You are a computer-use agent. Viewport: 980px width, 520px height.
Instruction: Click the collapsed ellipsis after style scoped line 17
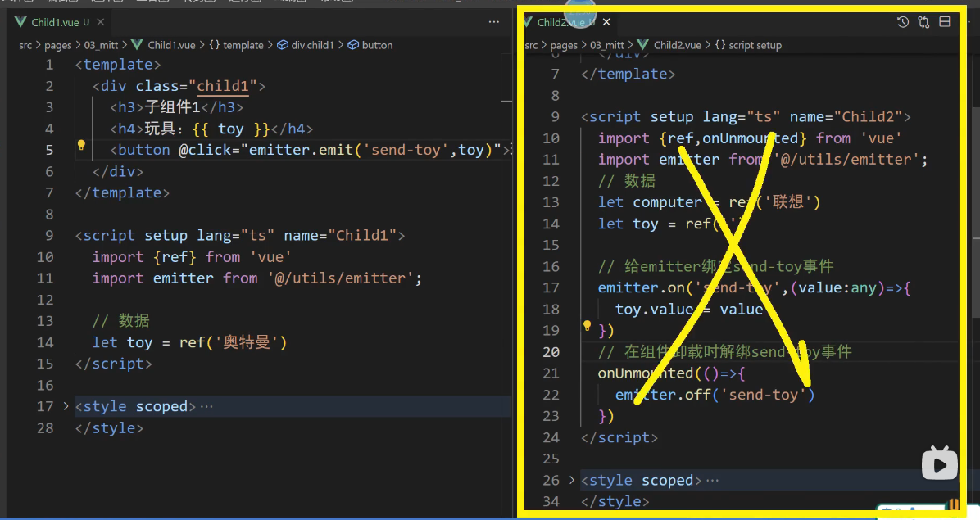pos(206,406)
